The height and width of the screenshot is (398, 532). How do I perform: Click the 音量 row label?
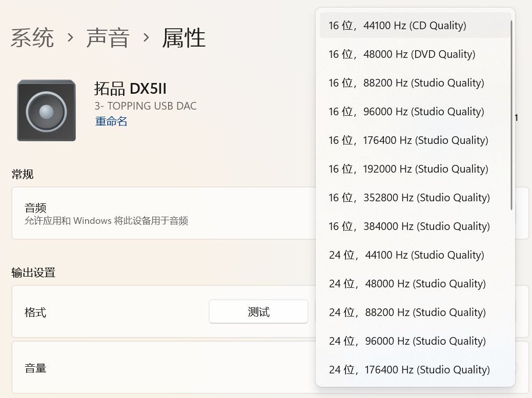pyautogui.click(x=35, y=368)
